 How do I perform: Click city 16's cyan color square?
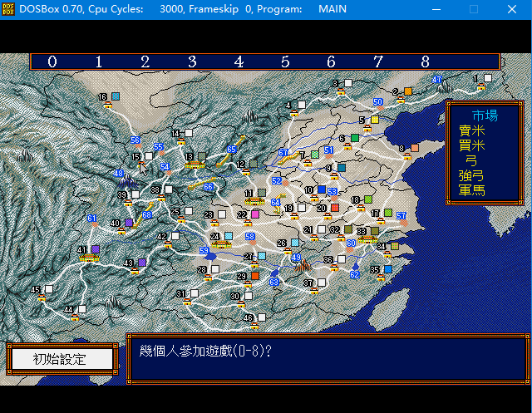coord(116,96)
